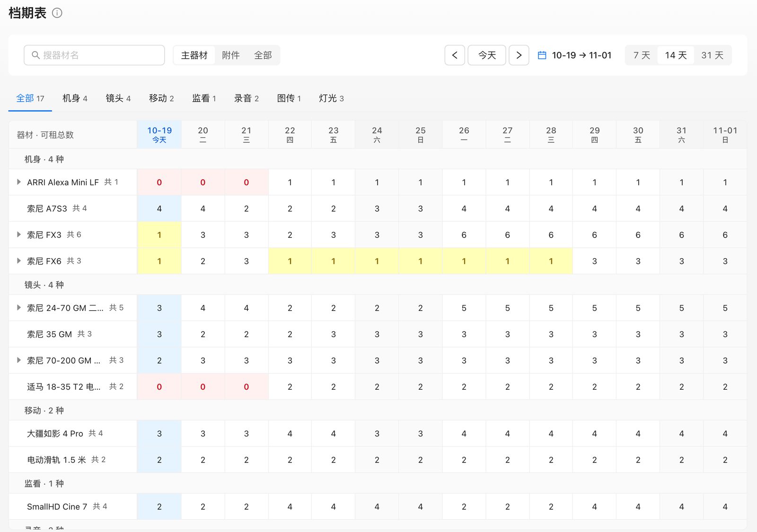
Task: Click 索尼 FX3 yellow cell for 10-19
Action: point(159,235)
